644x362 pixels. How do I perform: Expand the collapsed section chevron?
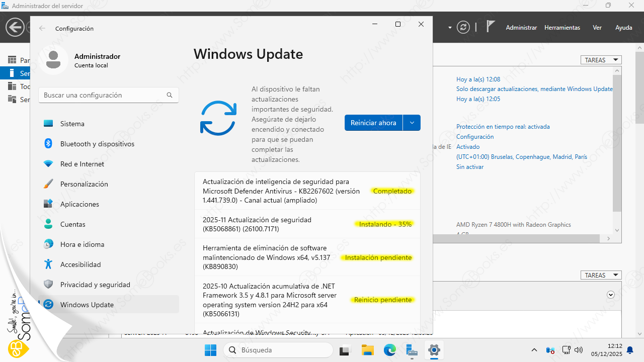(x=611, y=295)
